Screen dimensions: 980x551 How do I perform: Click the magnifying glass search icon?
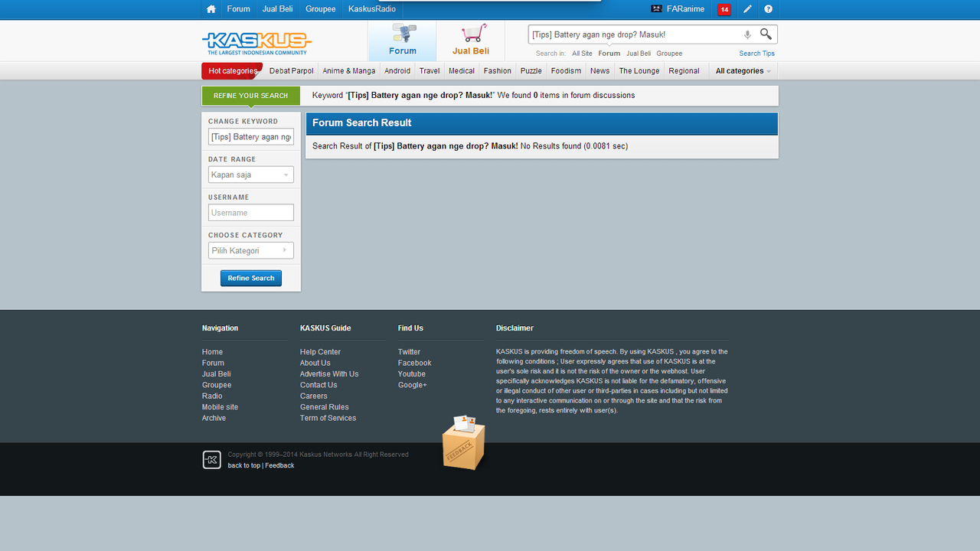pyautogui.click(x=766, y=34)
